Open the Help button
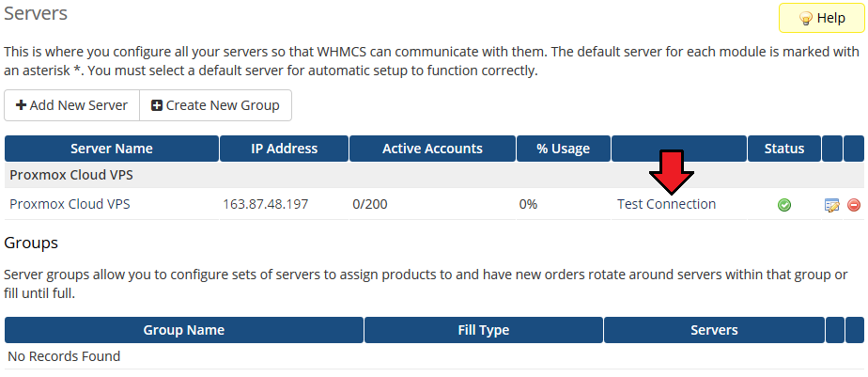This screenshot has width=868, height=377. [x=821, y=18]
